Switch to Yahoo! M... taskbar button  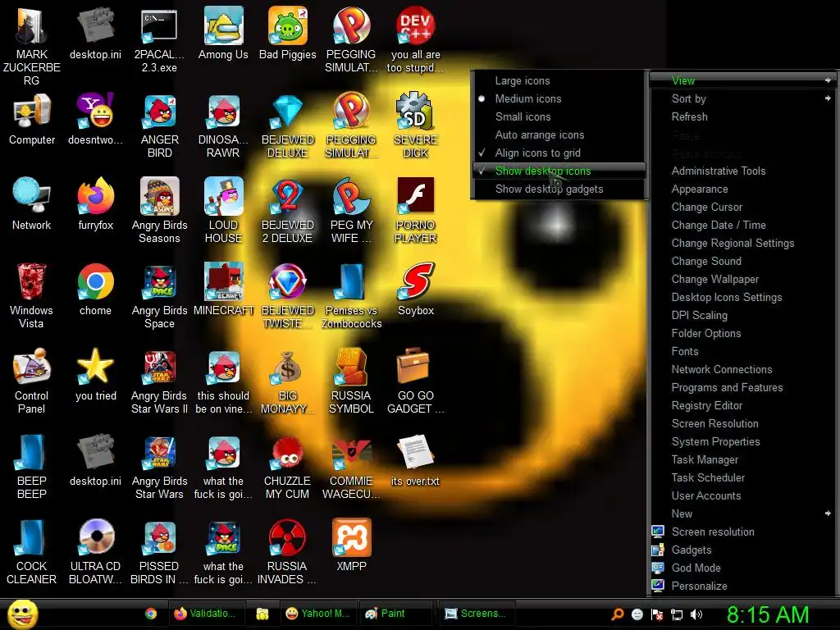pos(318,614)
